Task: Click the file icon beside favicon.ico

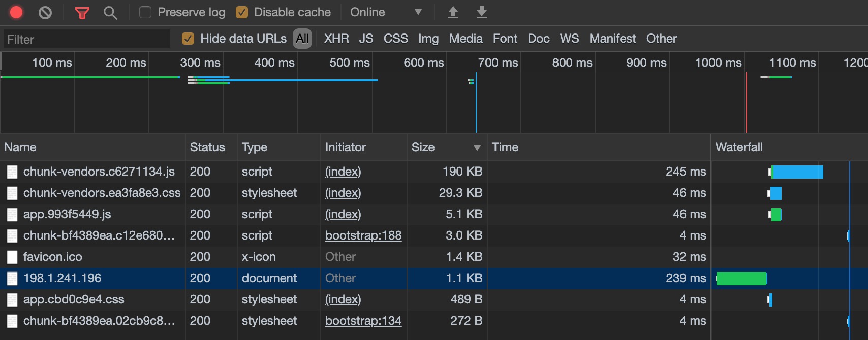Action: point(12,257)
